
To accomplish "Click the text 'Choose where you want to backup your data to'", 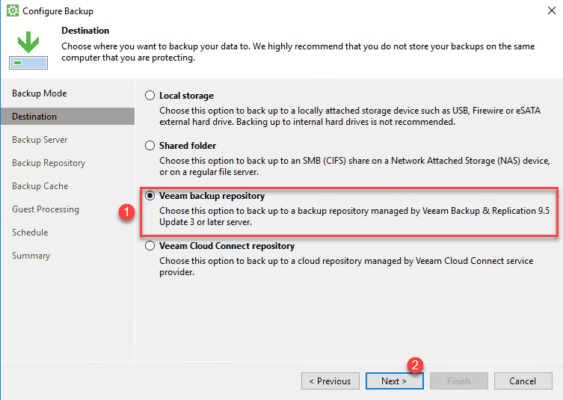I will [155, 46].
